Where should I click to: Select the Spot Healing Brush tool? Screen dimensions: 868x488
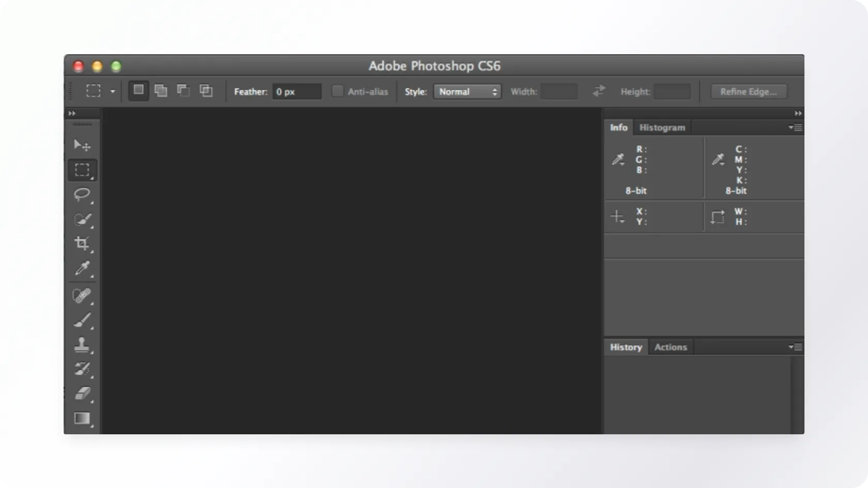click(x=82, y=296)
